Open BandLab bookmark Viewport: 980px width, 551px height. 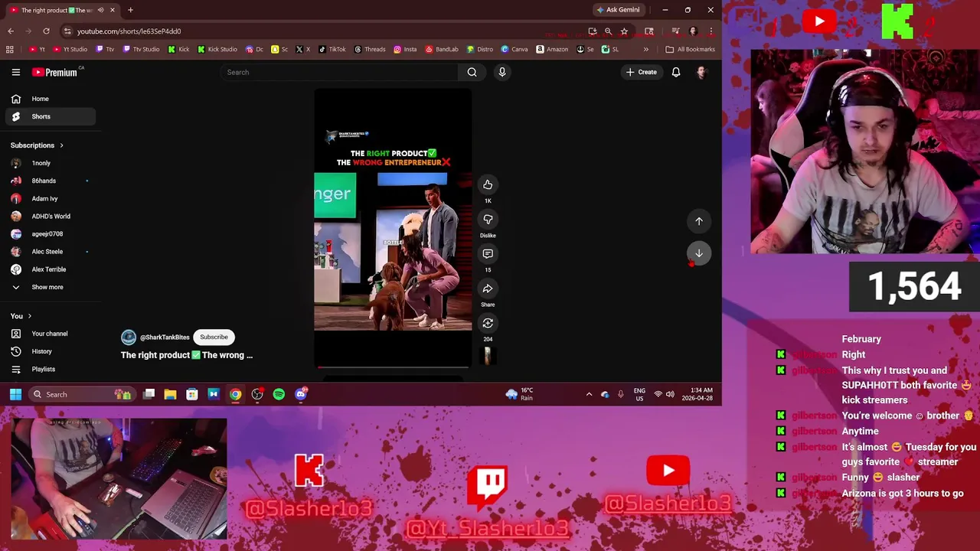coord(441,49)
